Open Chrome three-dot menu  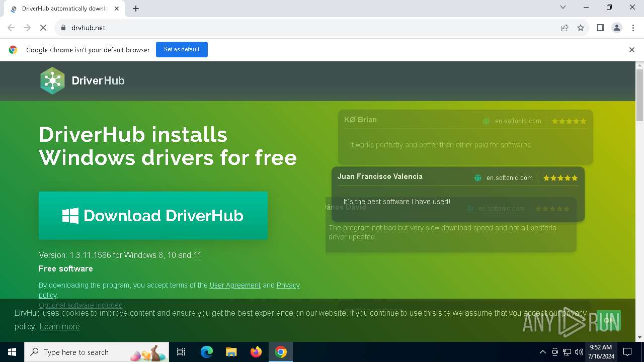633,28
